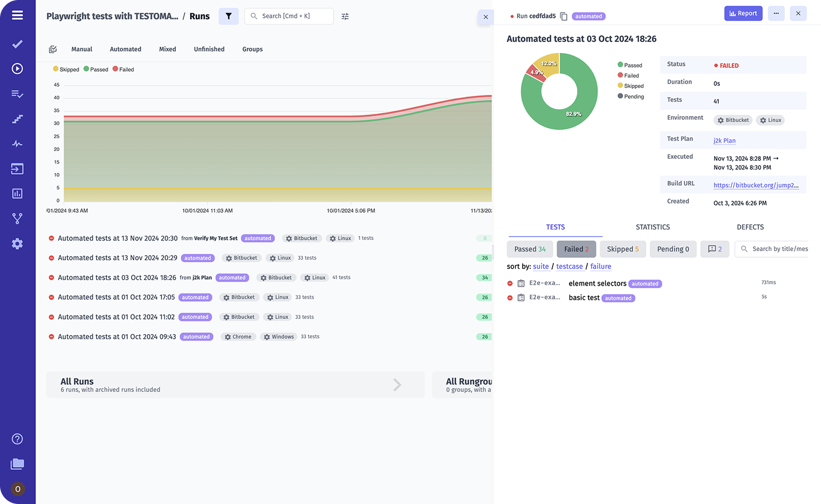
Task: Click the pulse analytics icon in sidebar
Action: 17,143
